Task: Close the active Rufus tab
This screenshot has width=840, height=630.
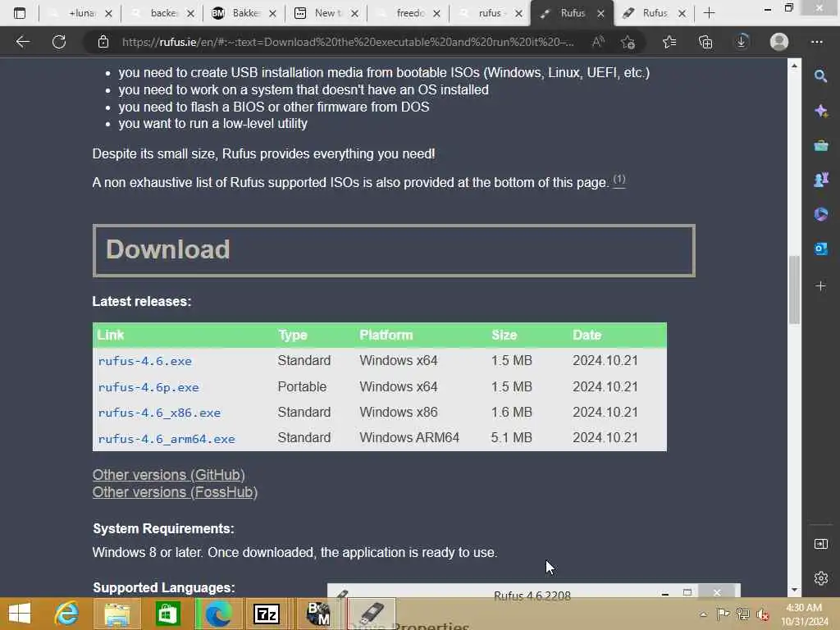Action: 600,13
